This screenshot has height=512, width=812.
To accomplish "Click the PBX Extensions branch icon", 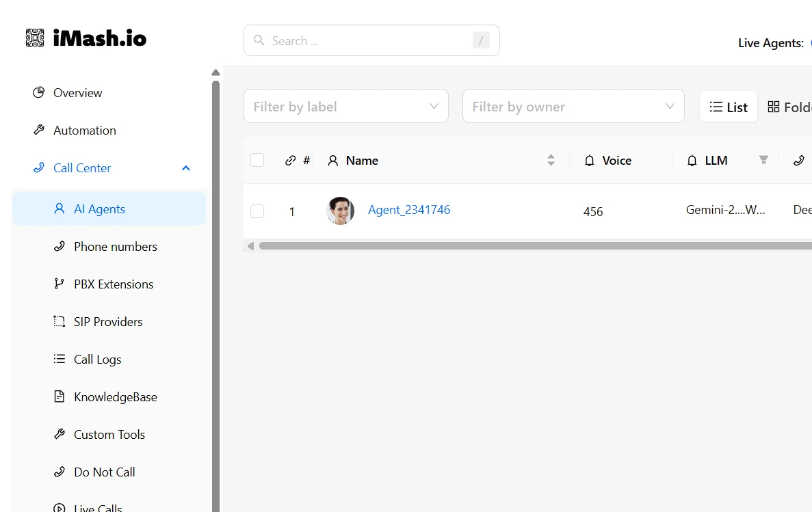I will coord(60,284).
